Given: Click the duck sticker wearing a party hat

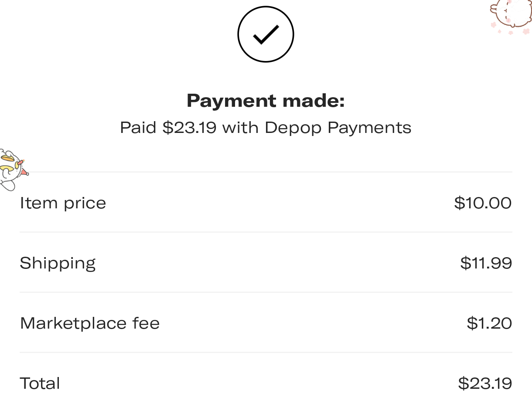Looking at the screenshot, I should coord(11,170).
